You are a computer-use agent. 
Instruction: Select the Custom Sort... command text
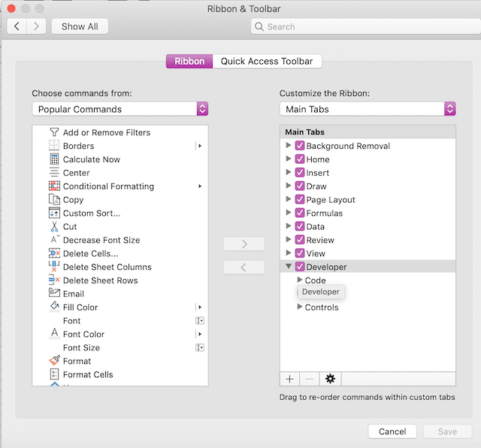coord(92,213)
